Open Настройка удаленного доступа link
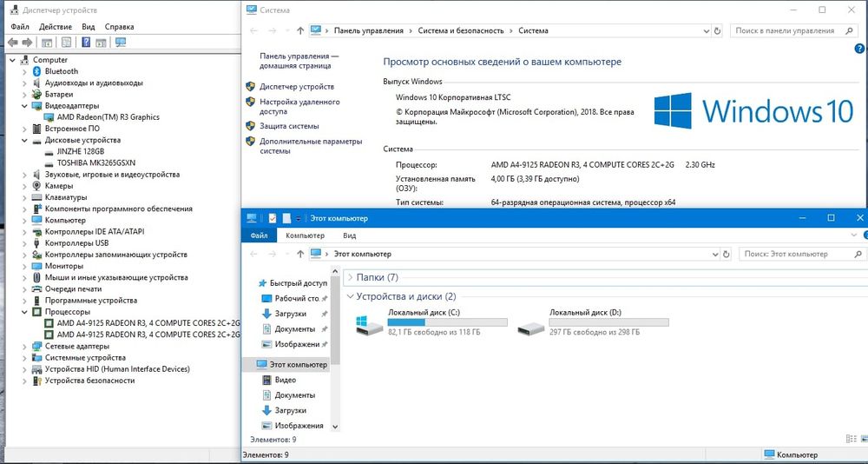This screenshot has height=464, width=868. tap(299, 106)
